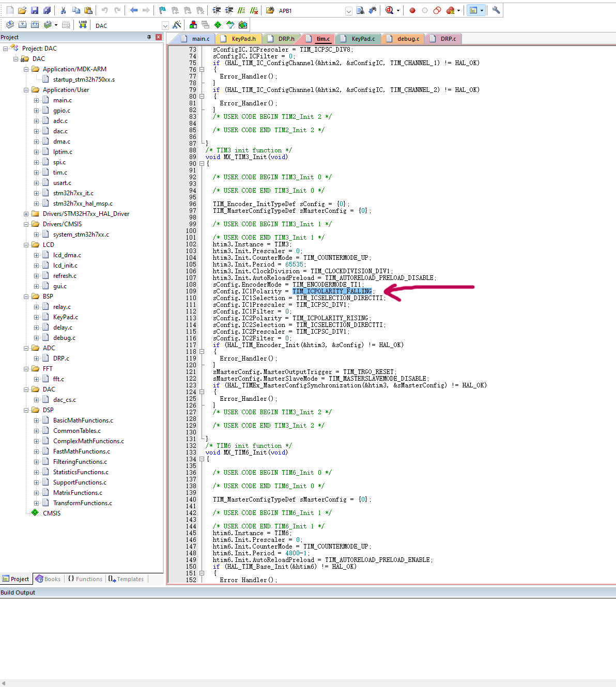Open Select Software Packs icon
The width and height of the screenshot is (616, 687).
click(230, 25)
